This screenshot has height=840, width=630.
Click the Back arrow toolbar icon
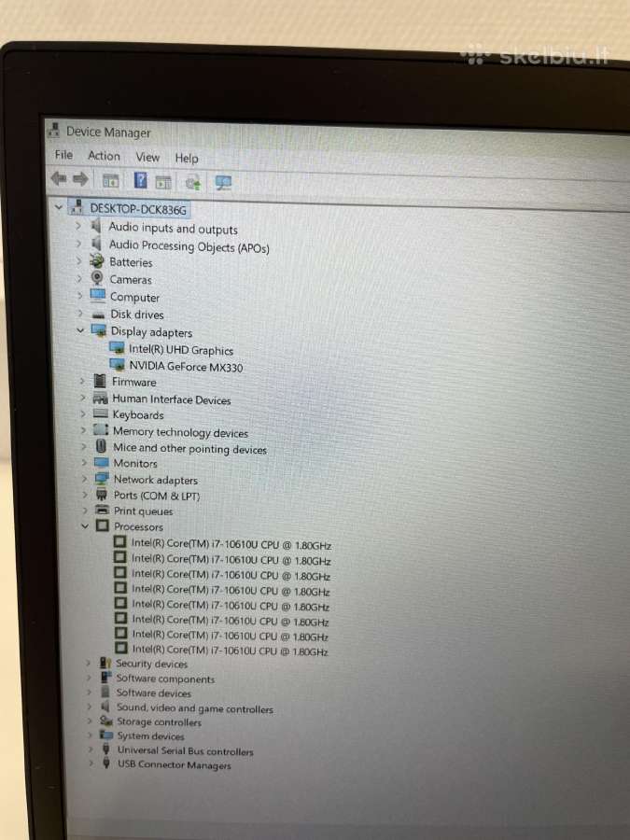pos(59,179)
